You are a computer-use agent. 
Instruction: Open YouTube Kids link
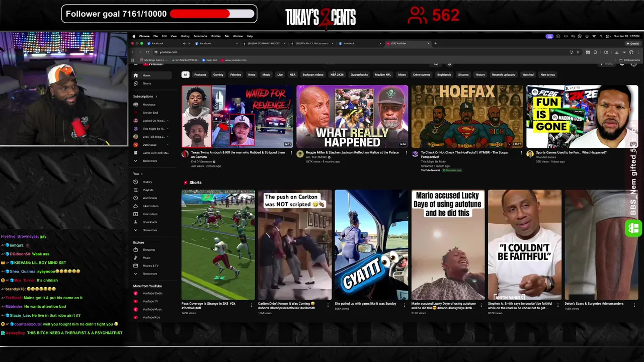tap(151, 317)
